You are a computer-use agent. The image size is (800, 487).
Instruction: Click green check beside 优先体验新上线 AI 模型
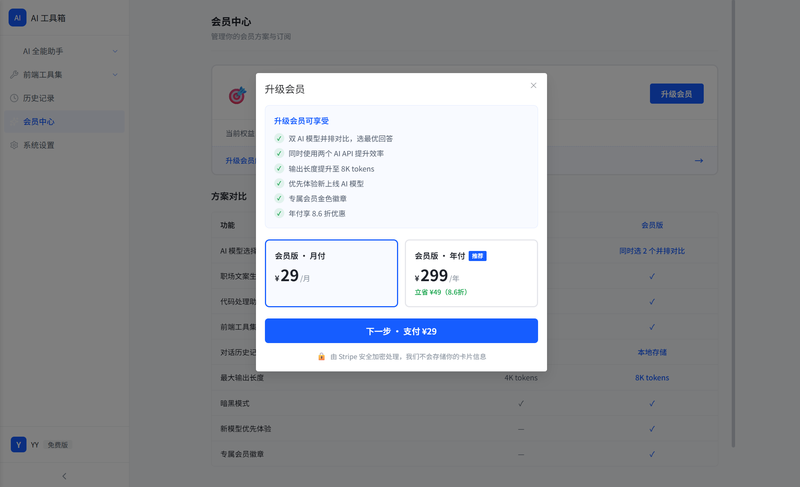click(279, 183)
